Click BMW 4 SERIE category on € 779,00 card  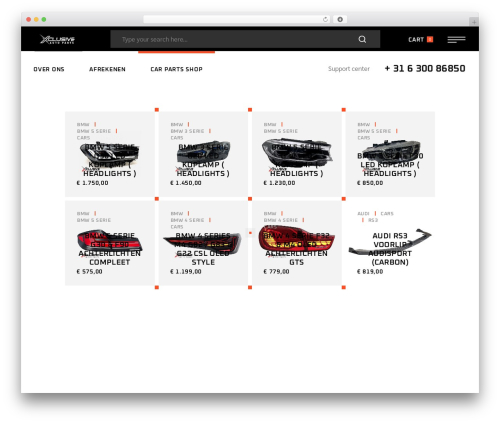[281, 220]
